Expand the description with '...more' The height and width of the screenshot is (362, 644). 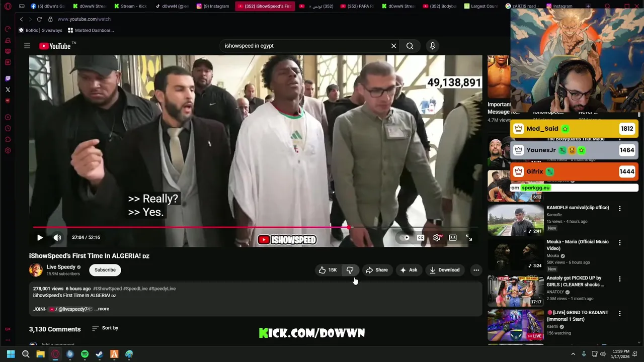tap(102, 309)
